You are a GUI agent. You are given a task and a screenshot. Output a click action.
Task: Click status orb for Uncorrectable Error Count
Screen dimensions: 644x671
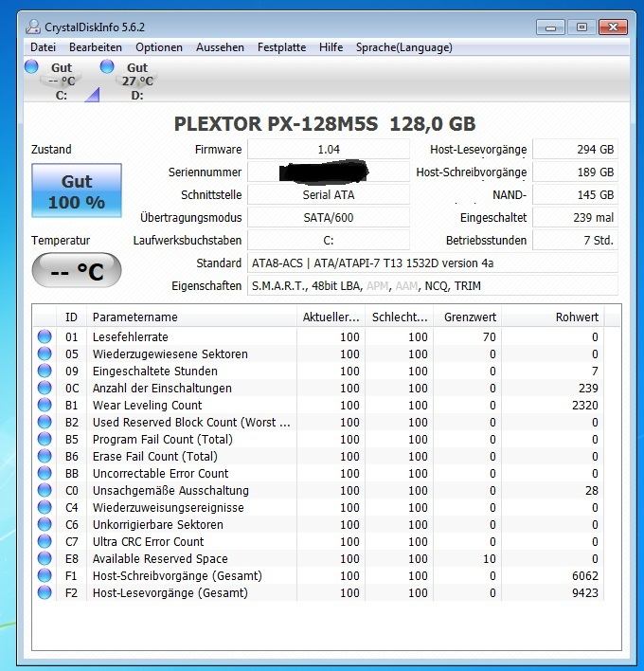(x=45, y=473)
